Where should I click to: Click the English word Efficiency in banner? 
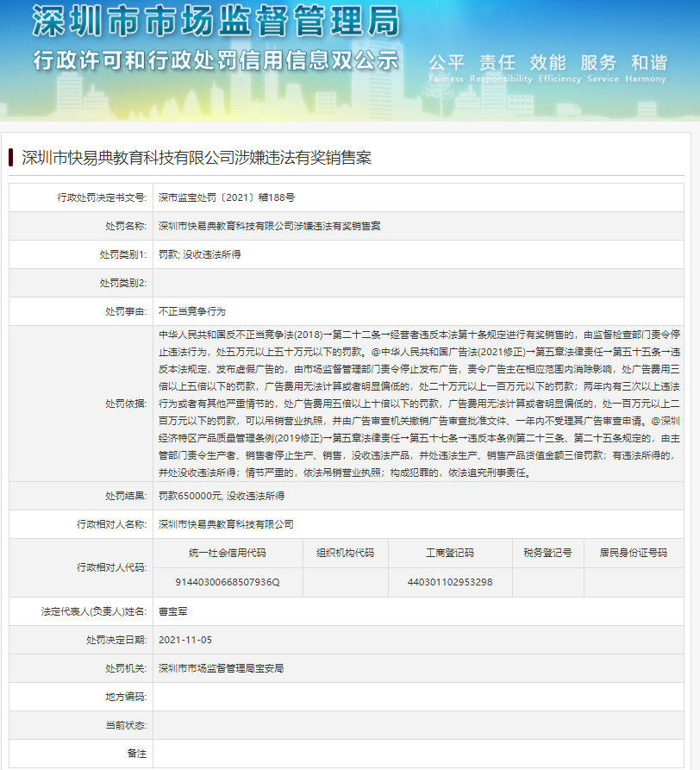tap(559, 78)
